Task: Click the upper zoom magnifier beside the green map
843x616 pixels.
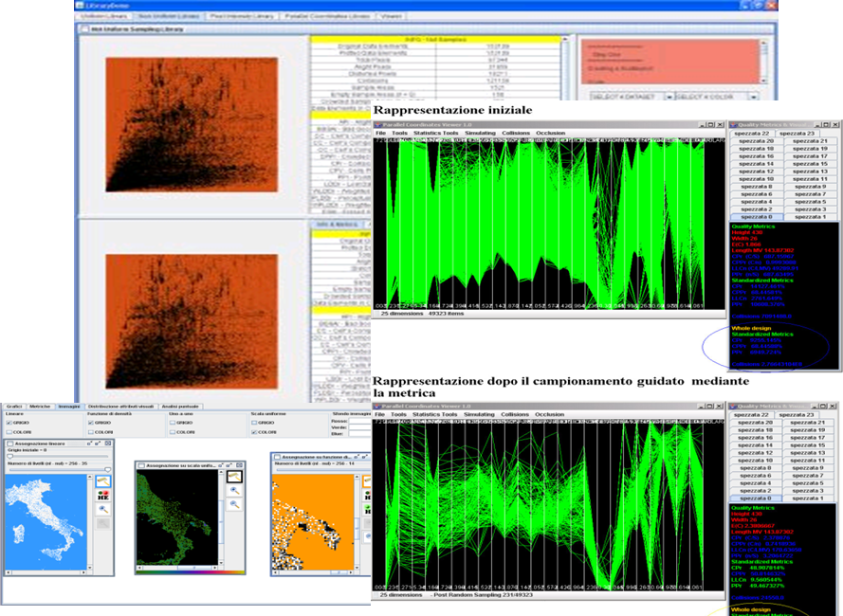Action: [x=234, y=491]
